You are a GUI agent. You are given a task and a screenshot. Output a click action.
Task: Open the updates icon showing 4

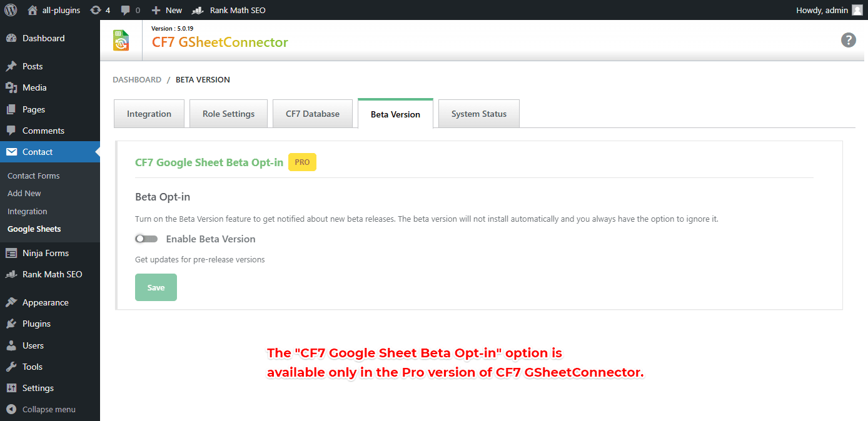[x=100, y=10]
